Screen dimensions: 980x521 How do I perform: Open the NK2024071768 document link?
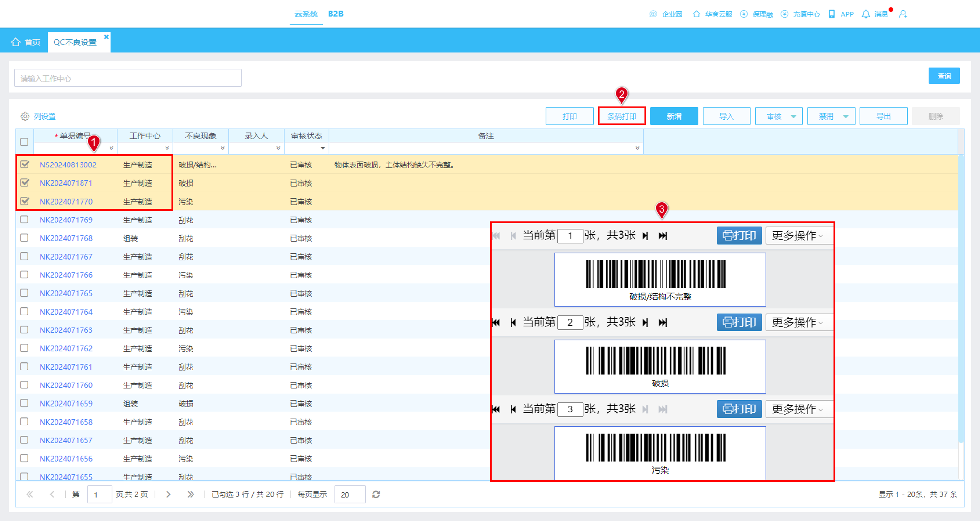(x=66, y=238)
